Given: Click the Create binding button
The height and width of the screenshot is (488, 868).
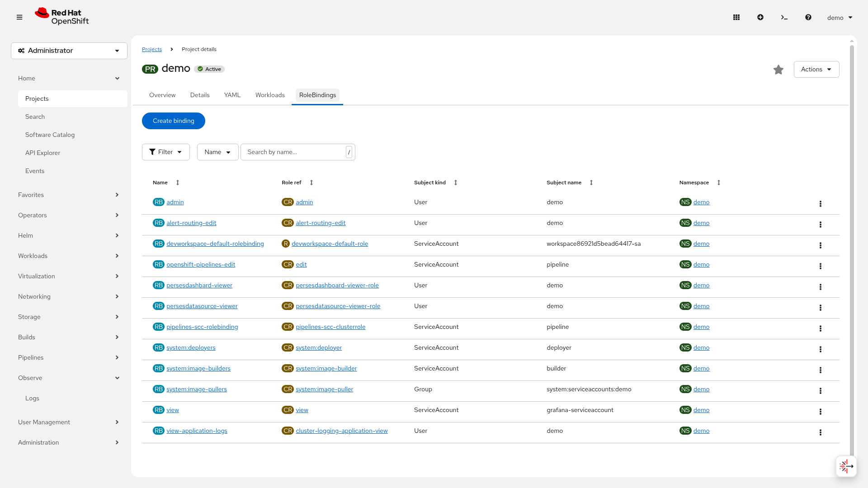Looking at the screenshot, I should click(173, 121).
